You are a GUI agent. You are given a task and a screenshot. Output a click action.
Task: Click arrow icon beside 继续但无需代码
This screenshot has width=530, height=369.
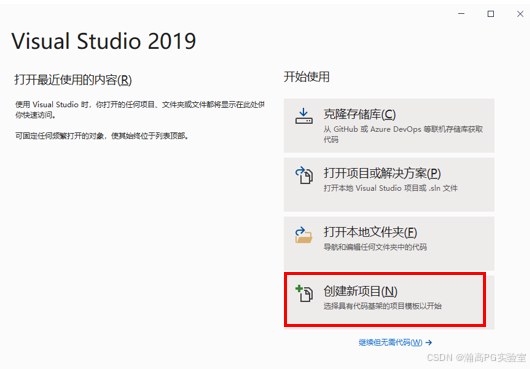[429, 343]
